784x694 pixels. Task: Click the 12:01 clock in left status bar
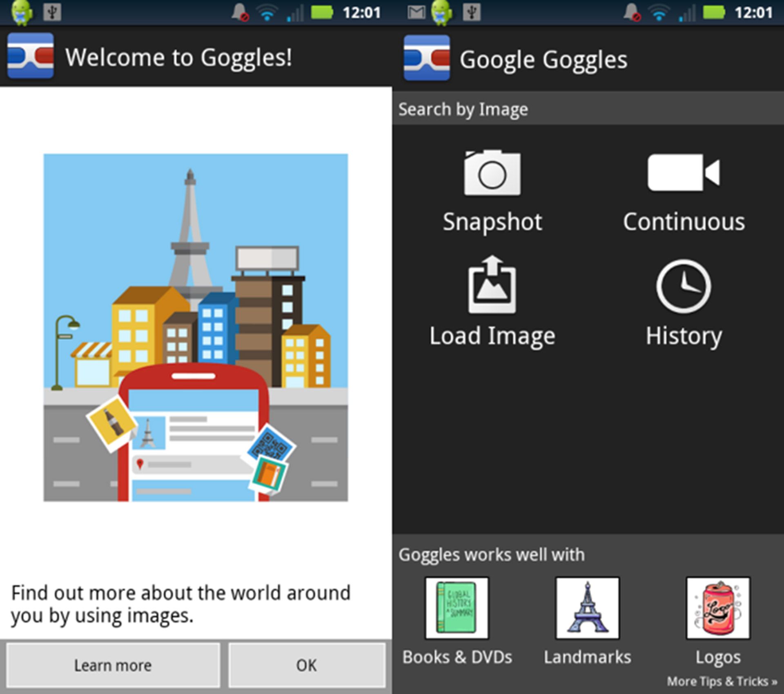pos(361,13)
